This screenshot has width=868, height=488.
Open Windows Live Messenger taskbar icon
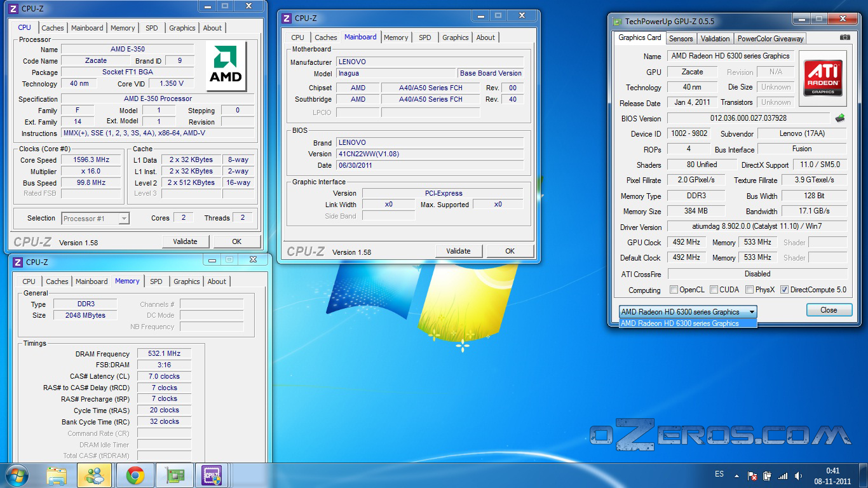coord(95,475)
